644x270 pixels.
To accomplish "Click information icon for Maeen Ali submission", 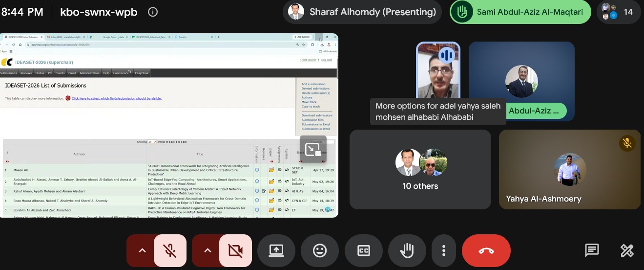I will pos(257,170).
